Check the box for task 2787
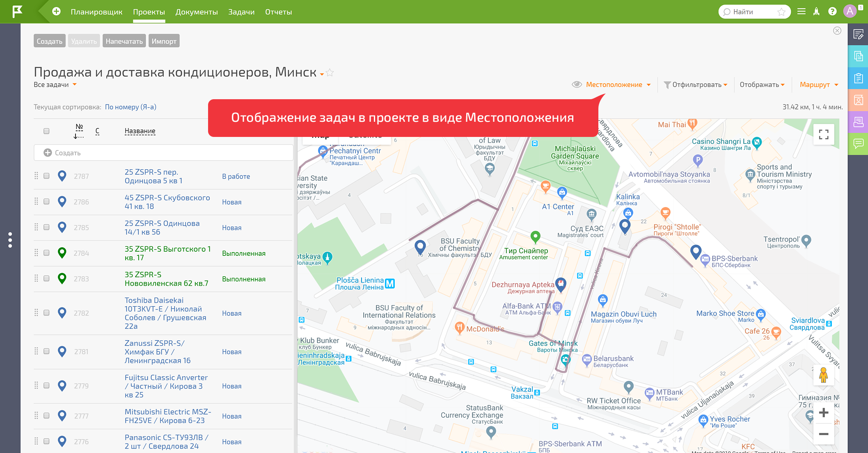 46,176
